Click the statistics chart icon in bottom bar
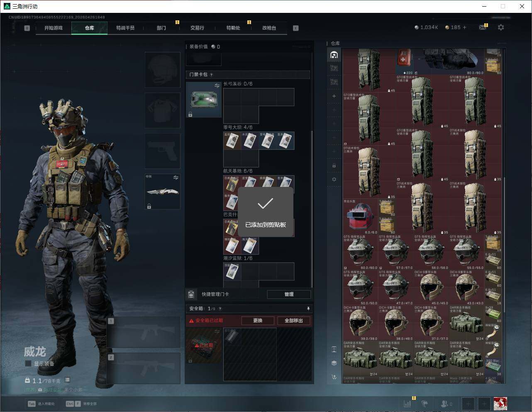Image resolution: width=532 pixels, height=412 pixels. click(408, 404)
